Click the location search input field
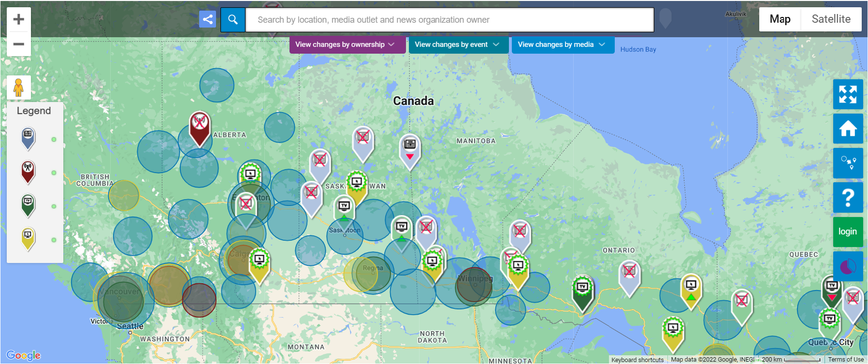This screenshot has height=364, width=868. click(449, 20)
